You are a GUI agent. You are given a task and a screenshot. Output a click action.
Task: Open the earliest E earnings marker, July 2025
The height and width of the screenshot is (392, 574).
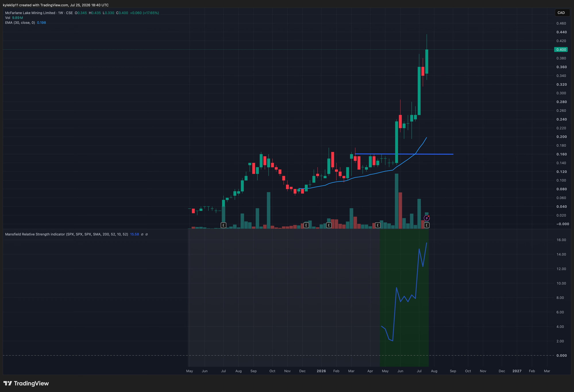[223, 225]
